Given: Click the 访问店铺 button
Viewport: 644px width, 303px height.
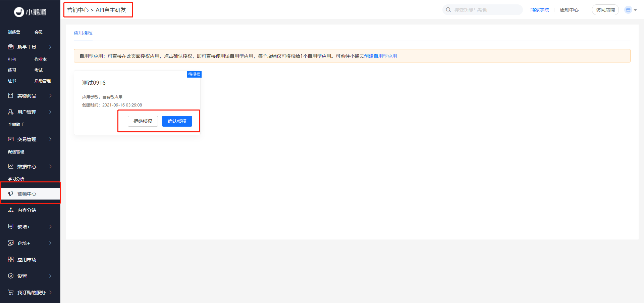Looking at the screenshot, I should point(605,10).
